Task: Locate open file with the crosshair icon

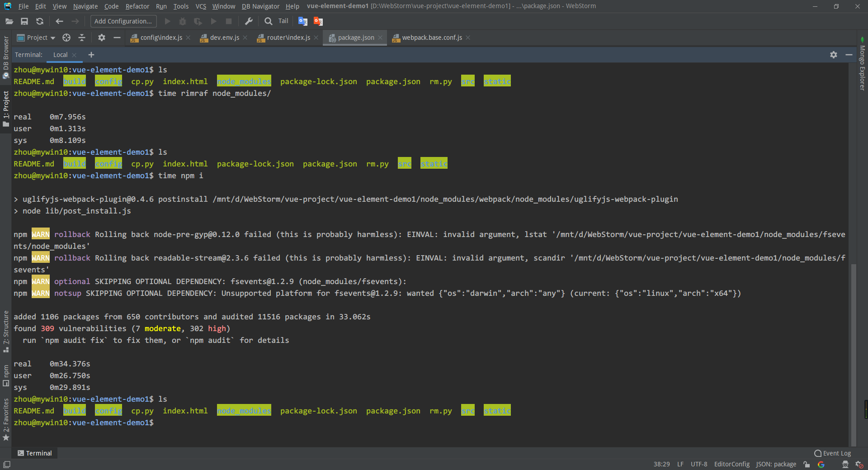Action: [66, 38]
